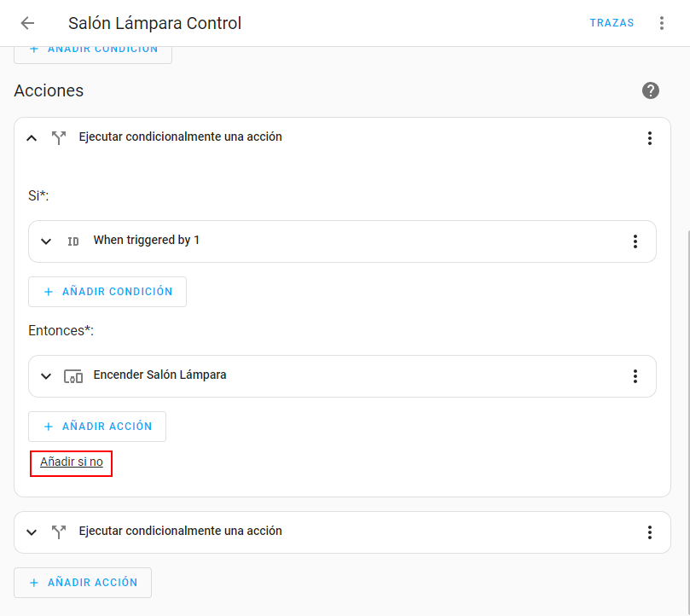
Task: Expand the When triggered by 1 condition
Action: pos(46,241)
